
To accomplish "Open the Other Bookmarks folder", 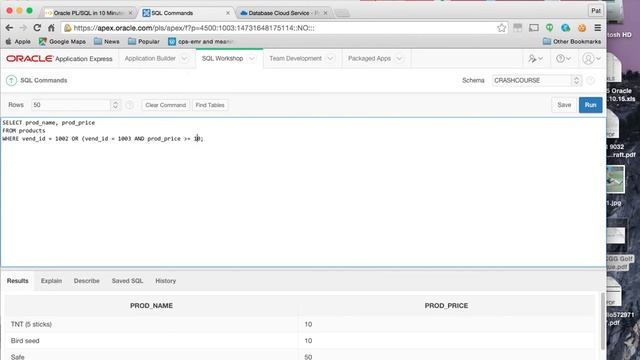I will tap(572, 42).
